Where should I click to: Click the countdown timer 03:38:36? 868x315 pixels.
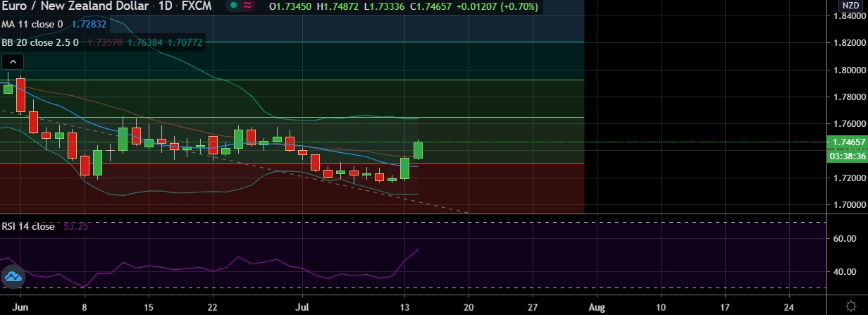click(848, 156)
